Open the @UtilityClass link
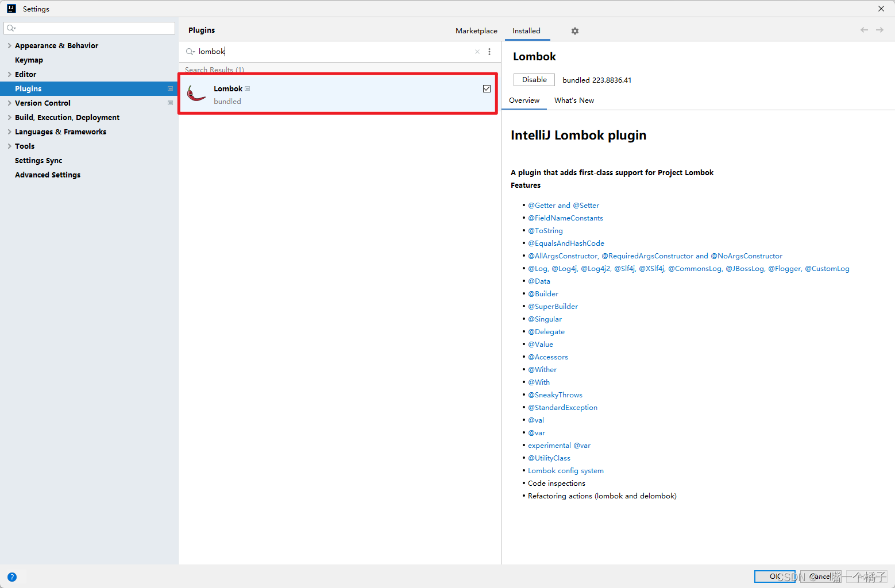 (x=549, y=458)
